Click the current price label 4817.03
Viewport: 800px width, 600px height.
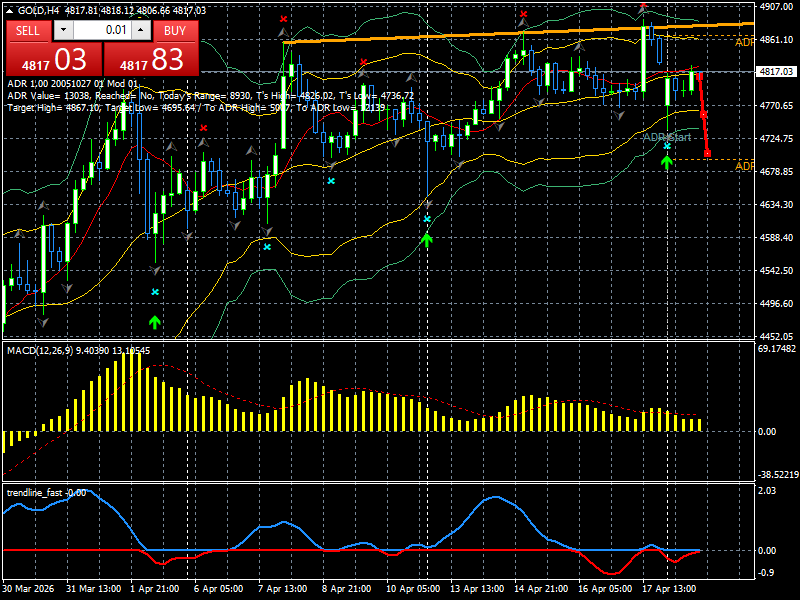(776, 71)
